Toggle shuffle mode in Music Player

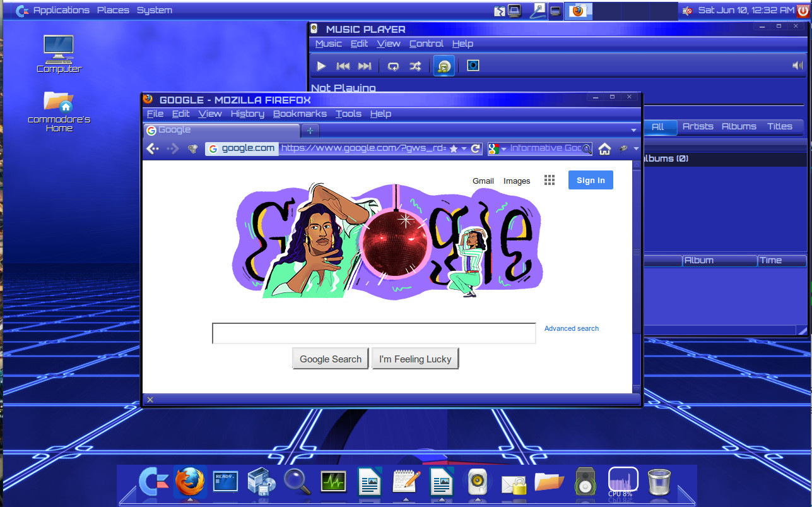pos(415,66)
